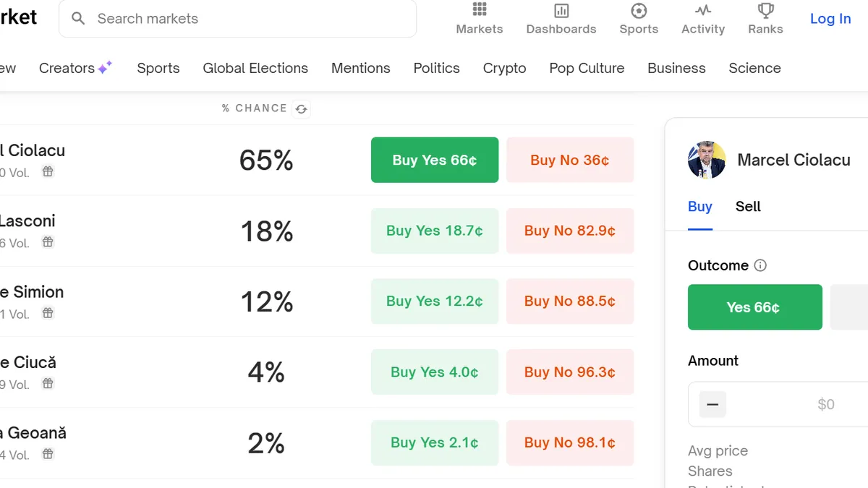Open the Dashboards chart icon
The height and width of the screenshot is (488, 868).
click(561, 11)
